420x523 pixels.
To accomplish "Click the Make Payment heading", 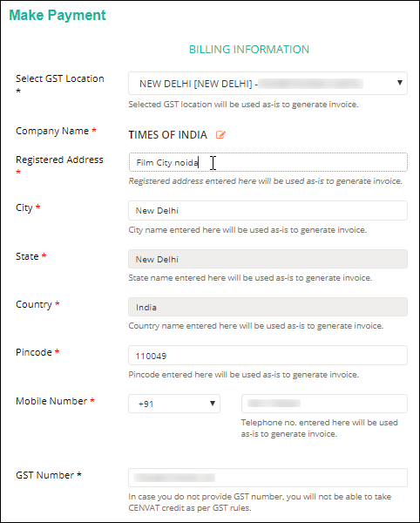I will pyautogui.click(x=58, y=16).
